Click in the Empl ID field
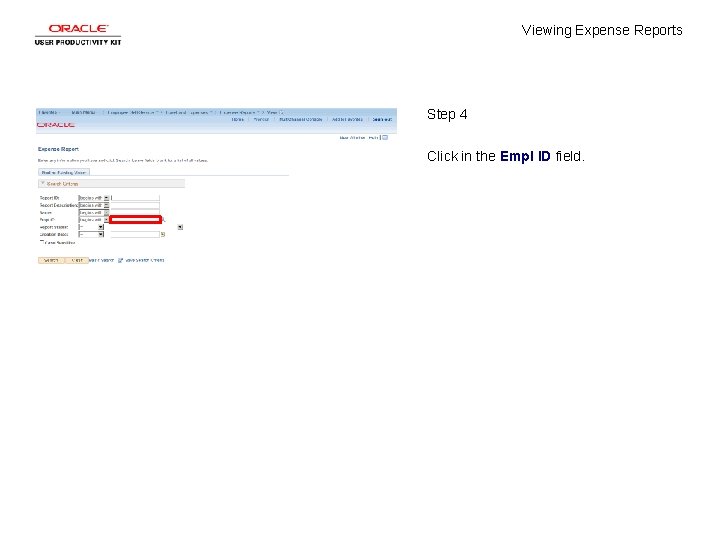The width and height of the screenshot is (720, 540). point(135,220)
